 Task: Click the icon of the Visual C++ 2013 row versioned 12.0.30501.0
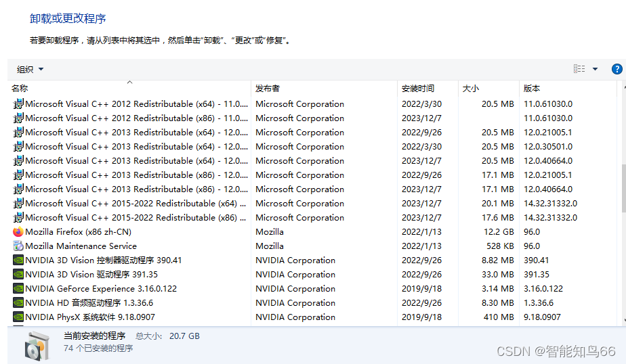point(18,146)
